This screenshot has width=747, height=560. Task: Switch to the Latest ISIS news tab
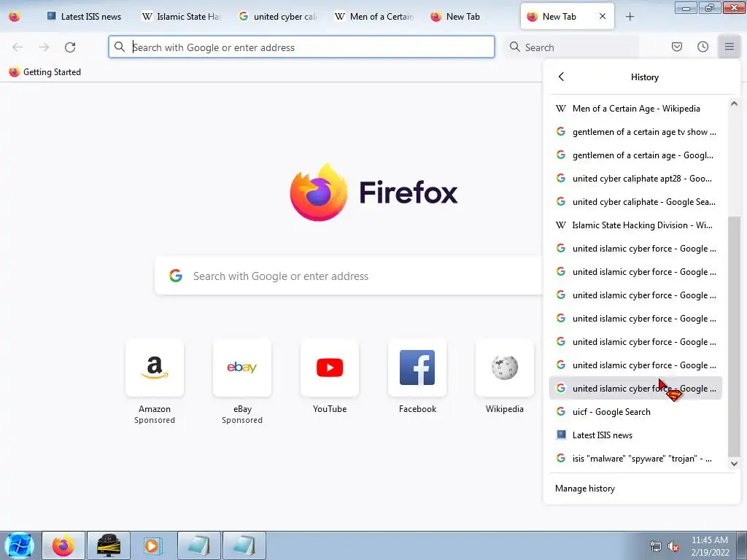85,16
